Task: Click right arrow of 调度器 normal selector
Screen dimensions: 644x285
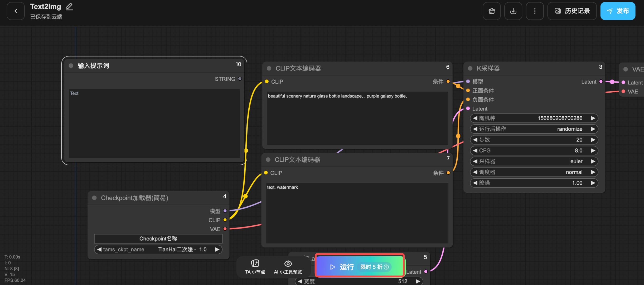Action: click(593, 172)
